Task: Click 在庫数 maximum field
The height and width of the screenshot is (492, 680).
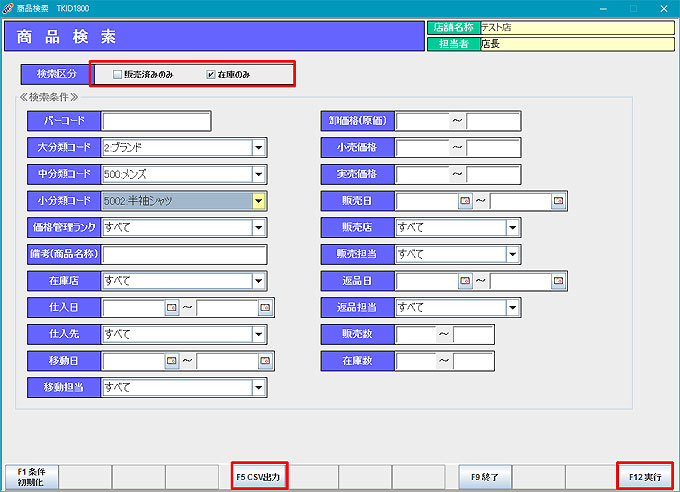Action: click(x=473, y=361)
